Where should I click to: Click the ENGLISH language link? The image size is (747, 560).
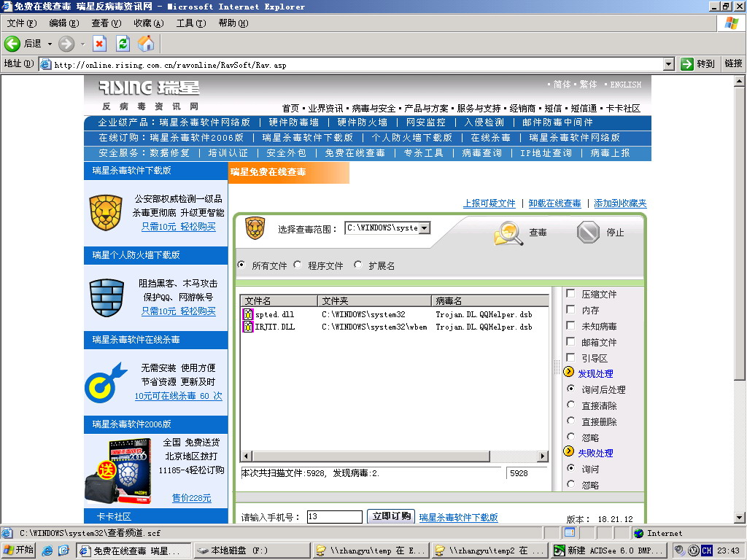point(625,85)
